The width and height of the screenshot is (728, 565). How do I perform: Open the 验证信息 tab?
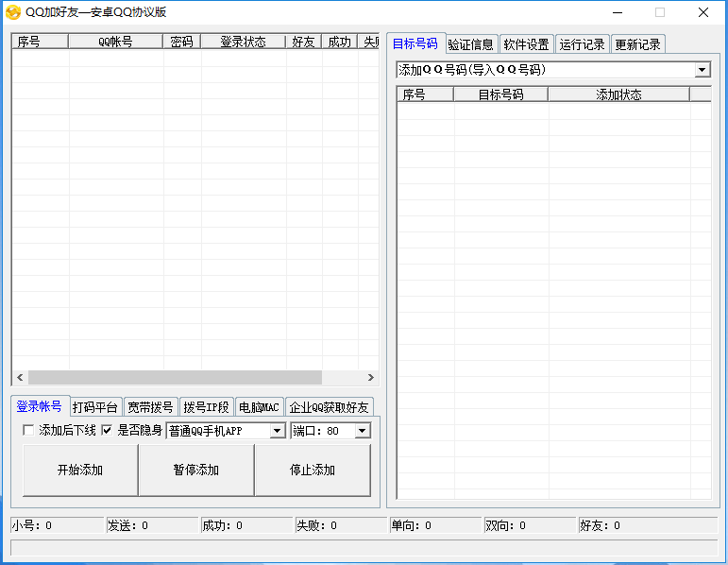471,44
